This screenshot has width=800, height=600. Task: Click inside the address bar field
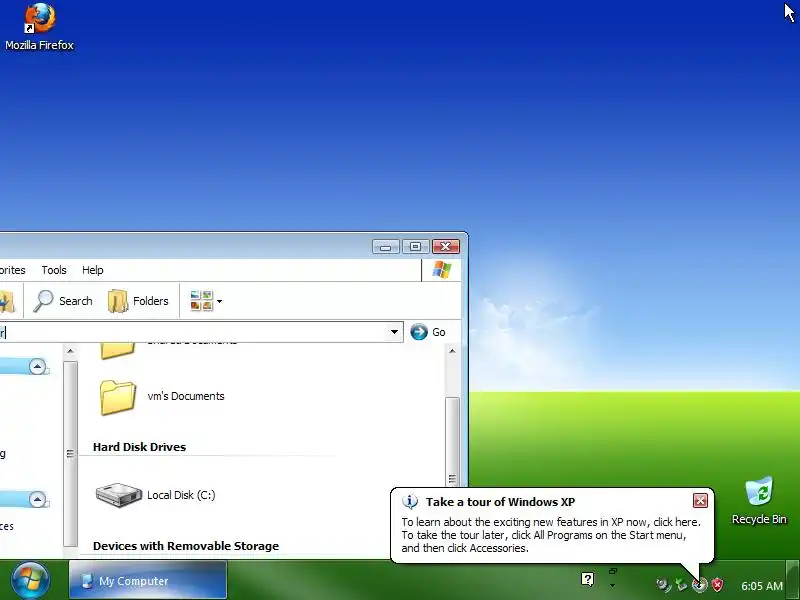194,332
